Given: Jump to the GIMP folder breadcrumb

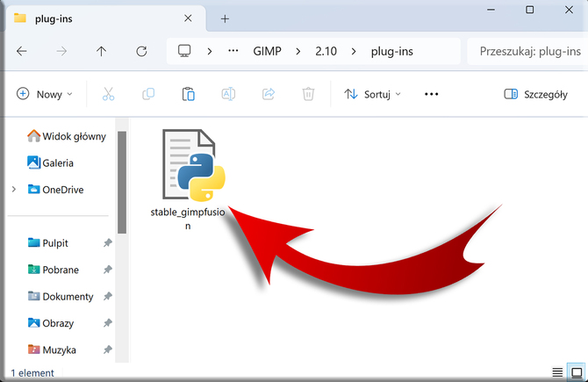Looking at the screenshot, I should [267, 51].
